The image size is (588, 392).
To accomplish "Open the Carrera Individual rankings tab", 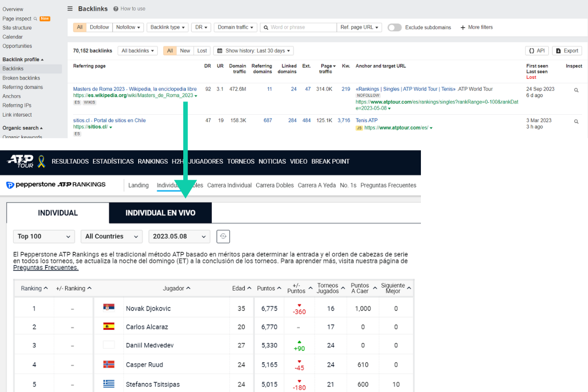I will (229, 185).
